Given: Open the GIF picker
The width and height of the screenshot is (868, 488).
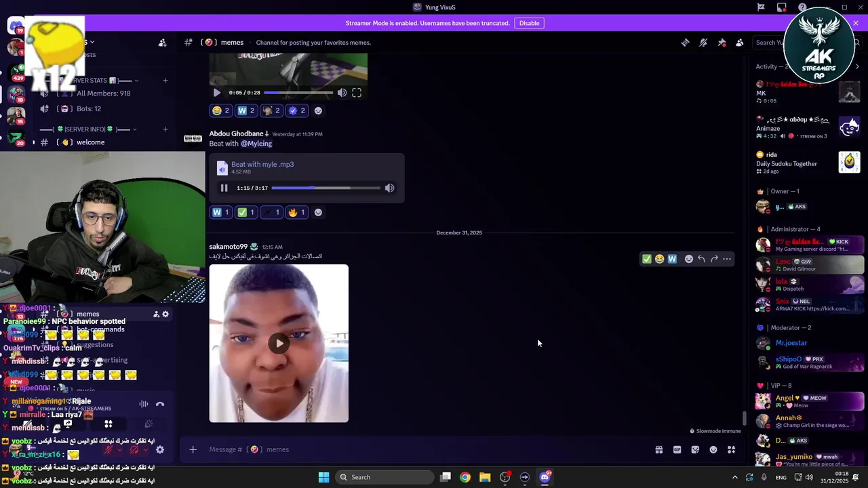Looking at the screenshot, I should pos(677,449).
